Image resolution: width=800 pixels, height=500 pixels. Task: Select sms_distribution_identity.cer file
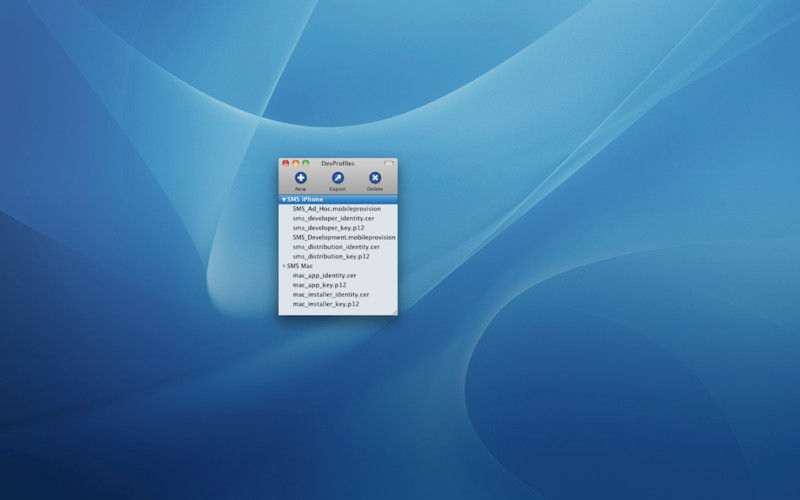tap(336, 247)
